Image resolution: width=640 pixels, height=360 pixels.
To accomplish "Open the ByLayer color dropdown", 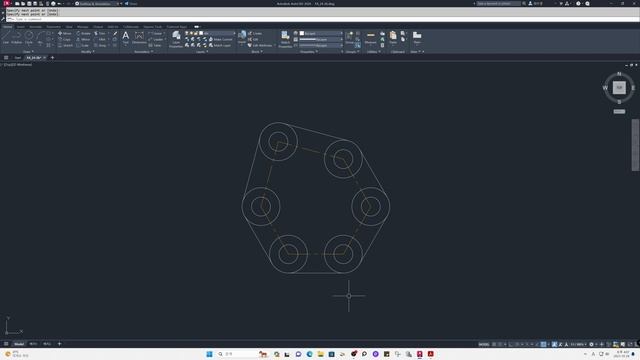I will point(322,33).
